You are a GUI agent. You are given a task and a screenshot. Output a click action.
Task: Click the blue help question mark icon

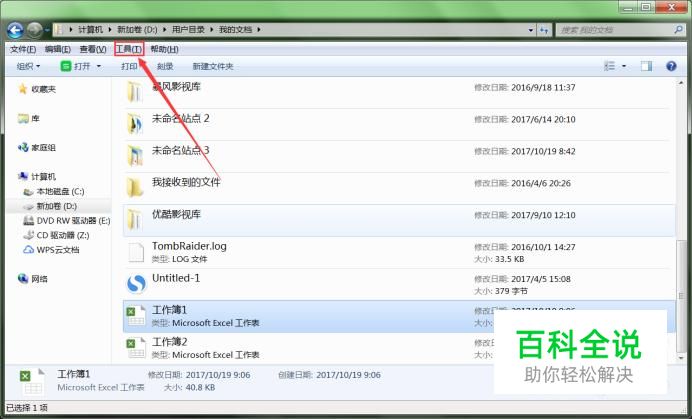(x=671, y=66)
